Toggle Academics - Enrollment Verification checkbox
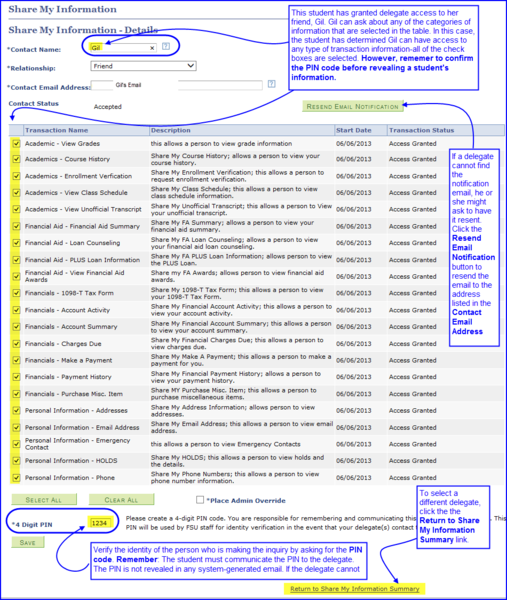 [16, 176]
